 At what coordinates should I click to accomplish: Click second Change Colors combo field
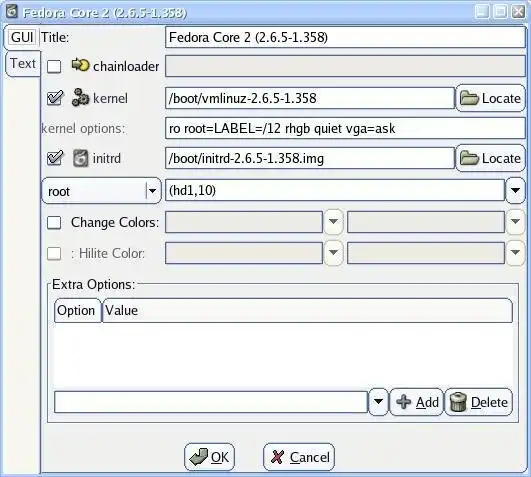click(426, 222)
